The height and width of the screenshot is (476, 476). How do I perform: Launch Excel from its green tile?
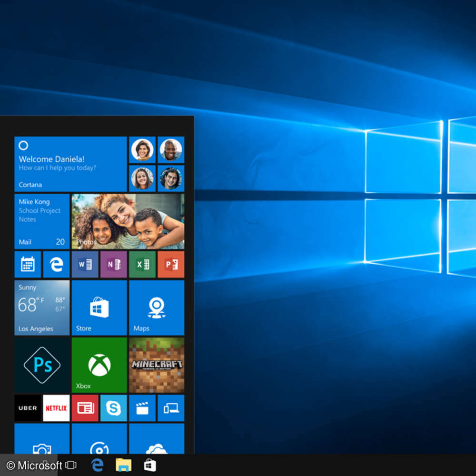pos(142,264)
